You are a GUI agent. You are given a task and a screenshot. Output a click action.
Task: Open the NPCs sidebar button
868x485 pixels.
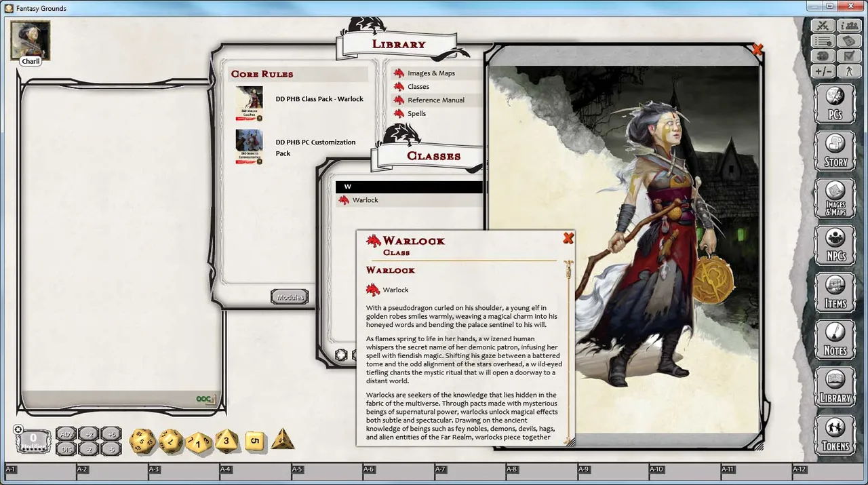pyautogui.click(x=835, y=245)
